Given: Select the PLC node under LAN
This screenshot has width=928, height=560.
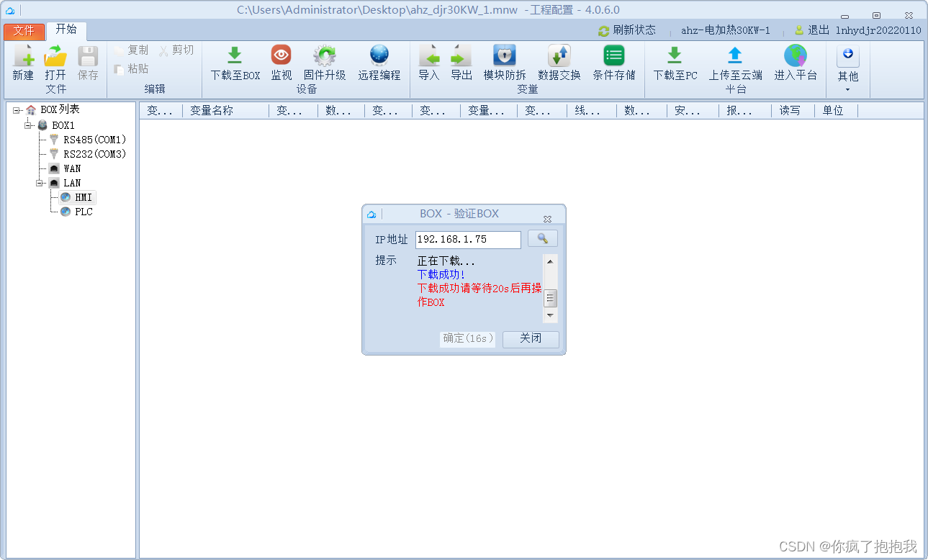Looking at the screenshot, I should (84, 212).
